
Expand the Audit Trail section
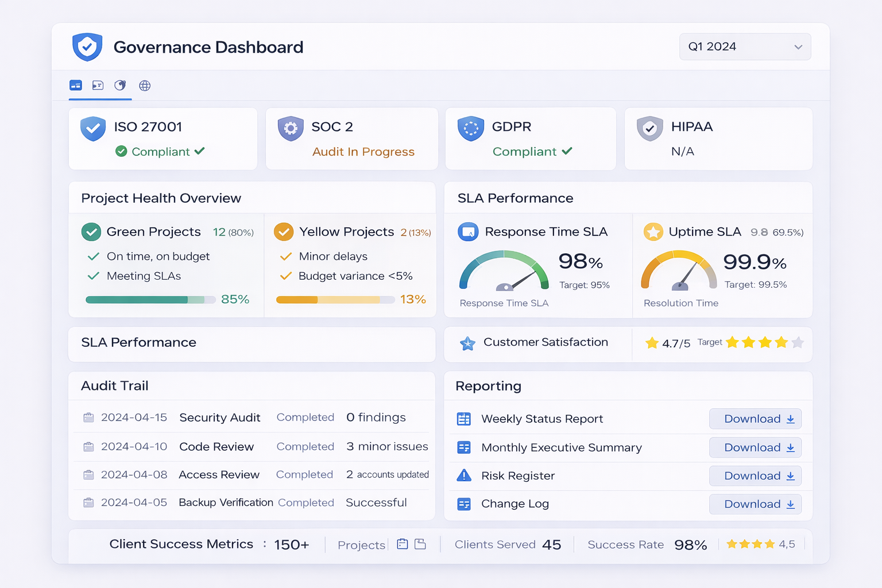click(114, 385)
